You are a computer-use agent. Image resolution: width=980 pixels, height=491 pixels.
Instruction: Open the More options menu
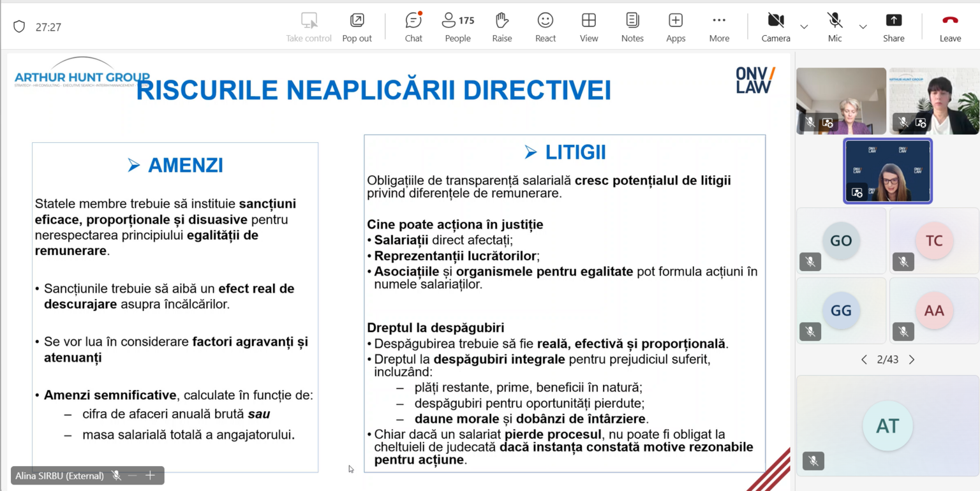pos(719,27)
